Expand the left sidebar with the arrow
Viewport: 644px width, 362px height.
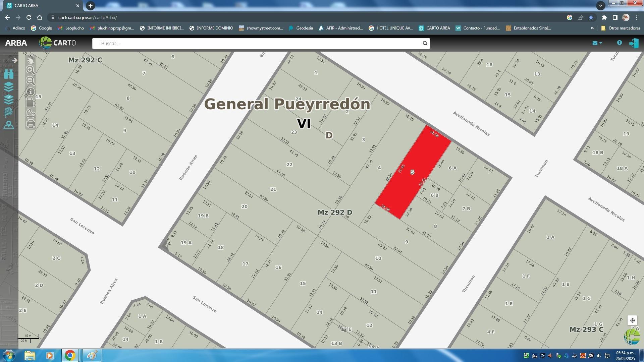(15, 60)
